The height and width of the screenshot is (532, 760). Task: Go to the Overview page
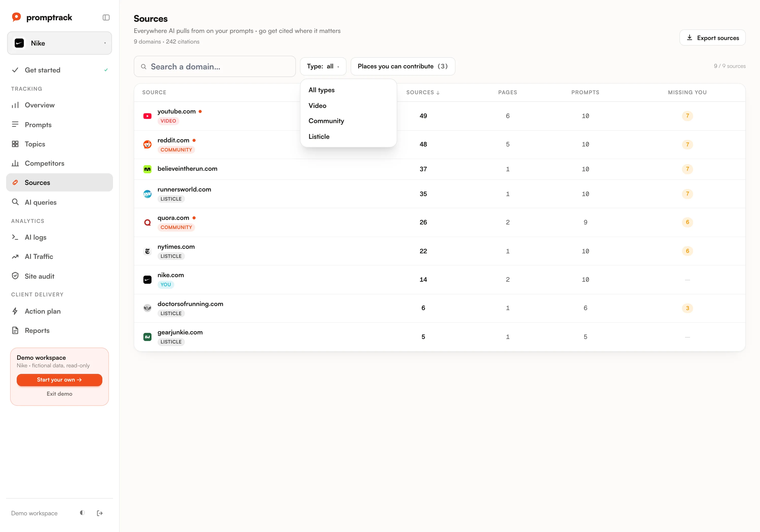(x=60, y=105)
